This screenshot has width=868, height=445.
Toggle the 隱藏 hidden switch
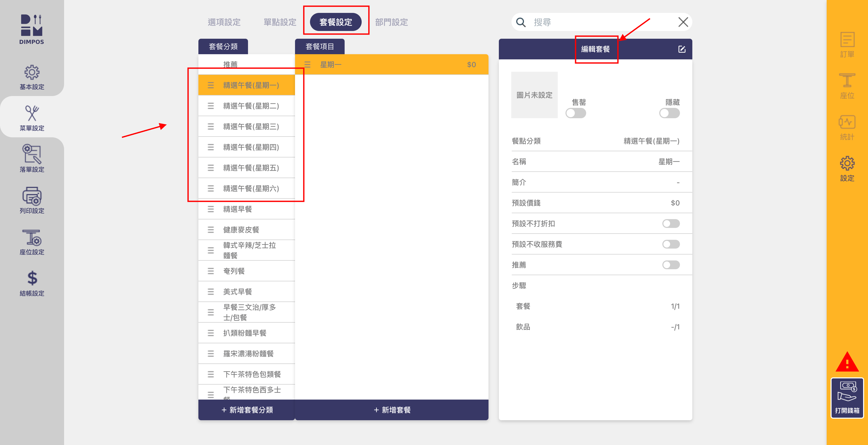[669, 113]
